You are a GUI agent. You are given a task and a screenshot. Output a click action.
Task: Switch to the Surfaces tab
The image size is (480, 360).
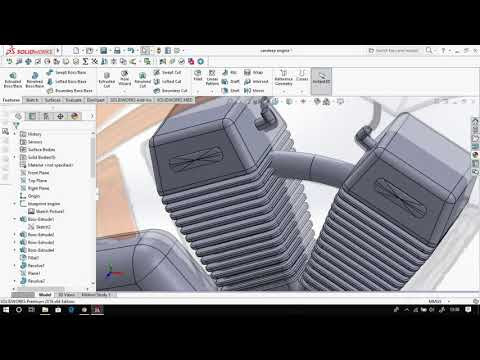pyautogui.click(x=52, y=100)
